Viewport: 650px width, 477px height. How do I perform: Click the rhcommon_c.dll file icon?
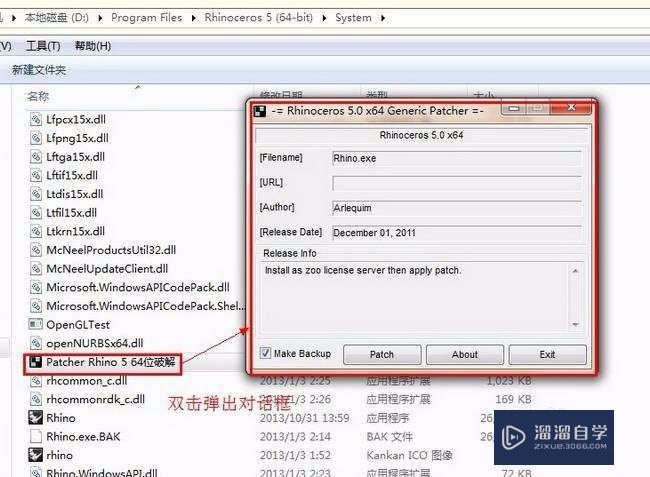(x=36, y=380)
